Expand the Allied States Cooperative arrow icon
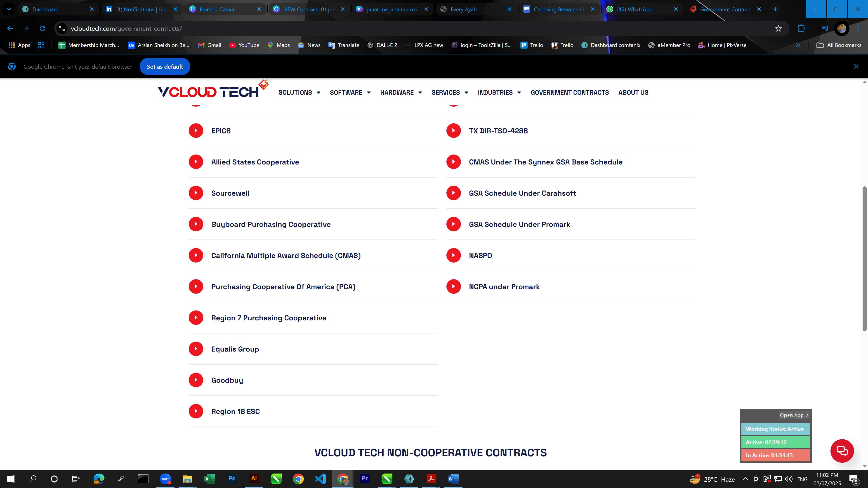868x488 pixels. (x=196, y=162)
